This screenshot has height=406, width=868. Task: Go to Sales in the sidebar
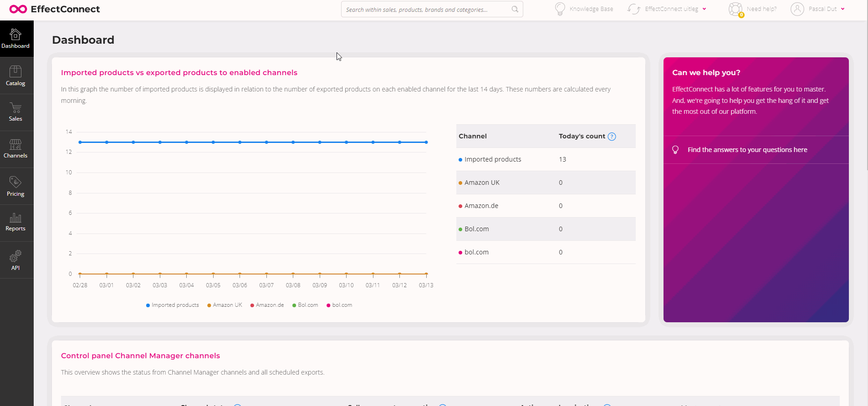[15, 112]
